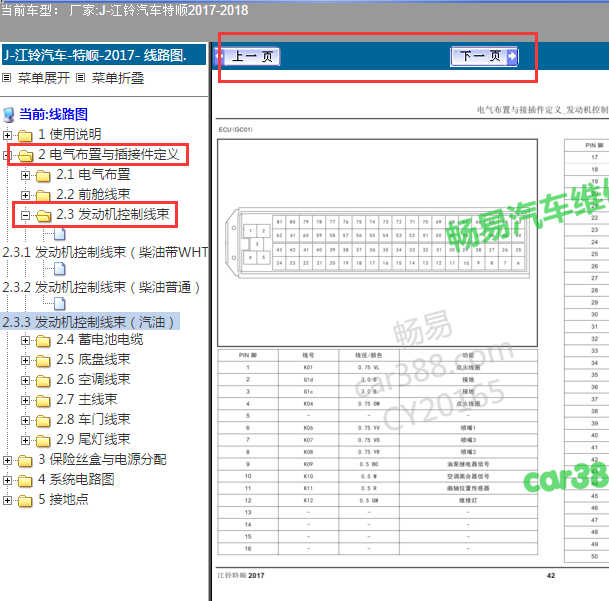The image size is (609, 601).
Task: Click folder icon of 3 保险丝盒与电源分配
Action: click(x=25, y=461)
